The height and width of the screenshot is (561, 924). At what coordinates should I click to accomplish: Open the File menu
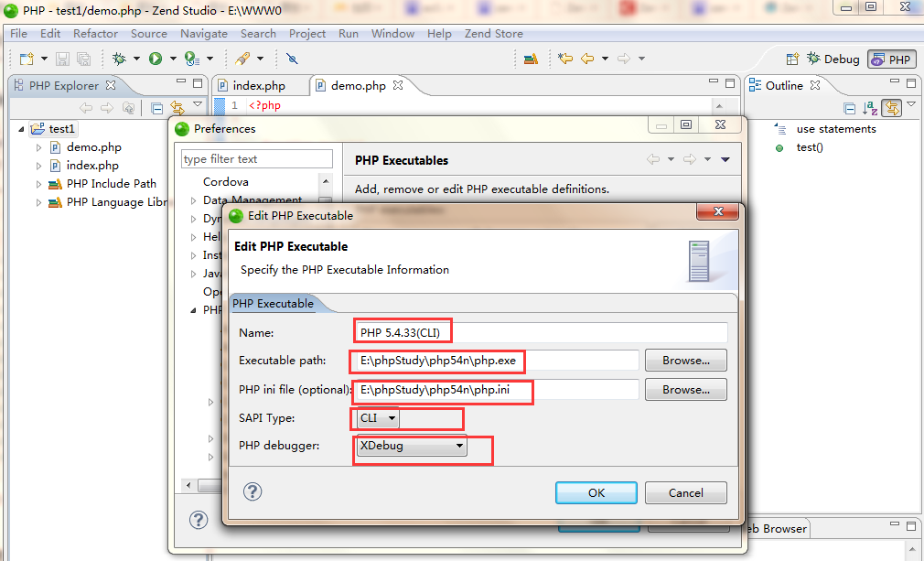pos(18,34)
